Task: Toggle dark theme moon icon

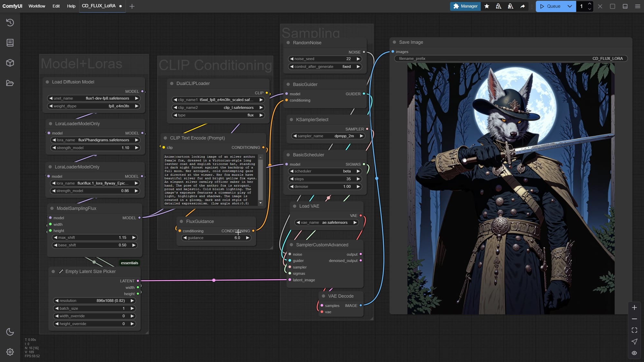Action: 10,332
